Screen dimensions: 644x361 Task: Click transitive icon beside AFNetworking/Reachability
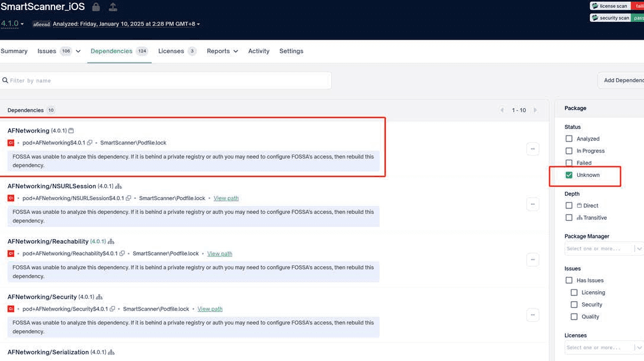point(111,241)
